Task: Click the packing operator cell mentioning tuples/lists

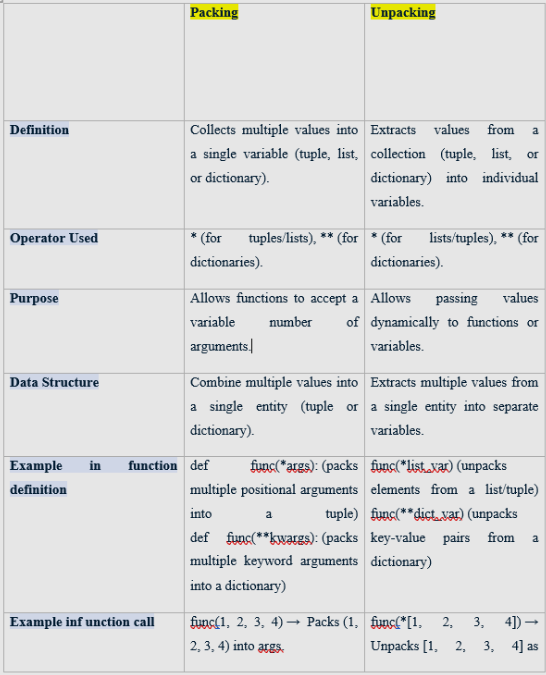Action: (274, 250)
